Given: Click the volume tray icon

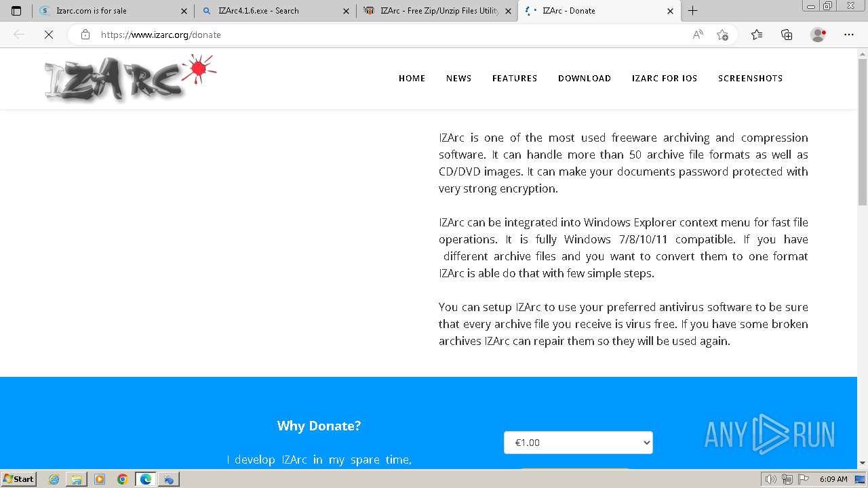Looking at the screenshot, I should [x=771, y=479].
